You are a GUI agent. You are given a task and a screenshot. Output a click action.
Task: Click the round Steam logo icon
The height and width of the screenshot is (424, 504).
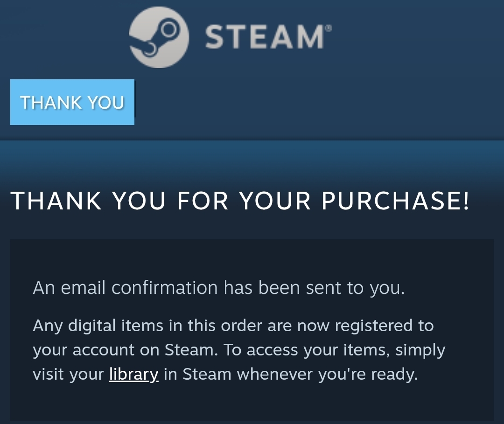click(159, 37)
